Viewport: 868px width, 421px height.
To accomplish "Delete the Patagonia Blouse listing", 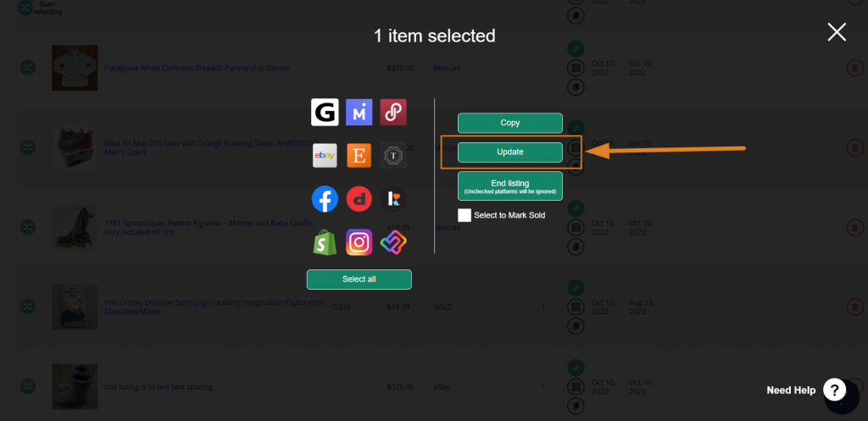I will 854,68.
